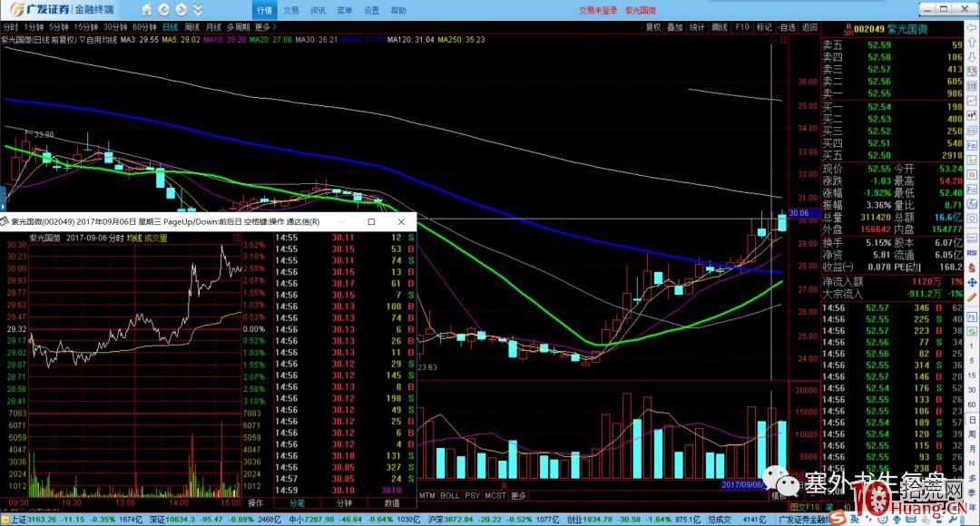The image size is (980, 526).
Task: Switch chart to 分时 view
Action: [11, 27]
